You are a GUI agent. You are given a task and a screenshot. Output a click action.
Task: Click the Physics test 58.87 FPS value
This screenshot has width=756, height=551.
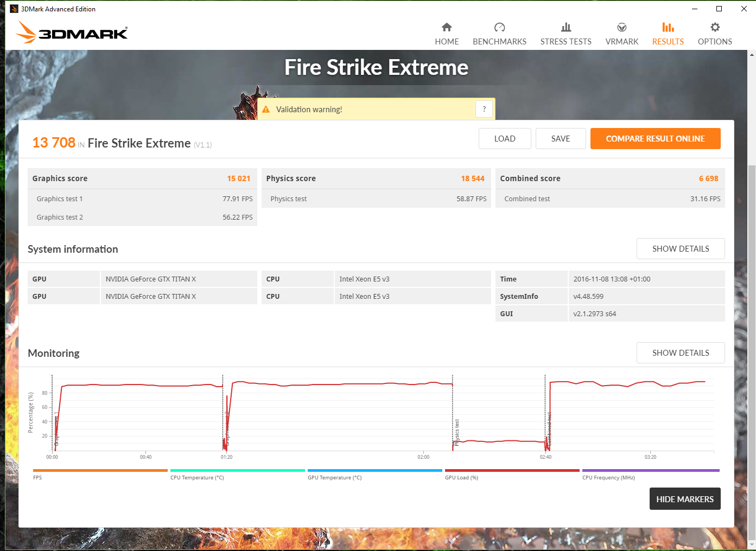coord(472,199)
